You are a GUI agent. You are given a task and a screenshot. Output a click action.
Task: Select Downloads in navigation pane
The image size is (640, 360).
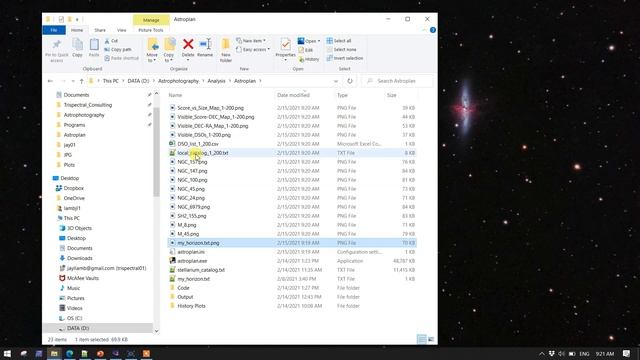point(80,258)
